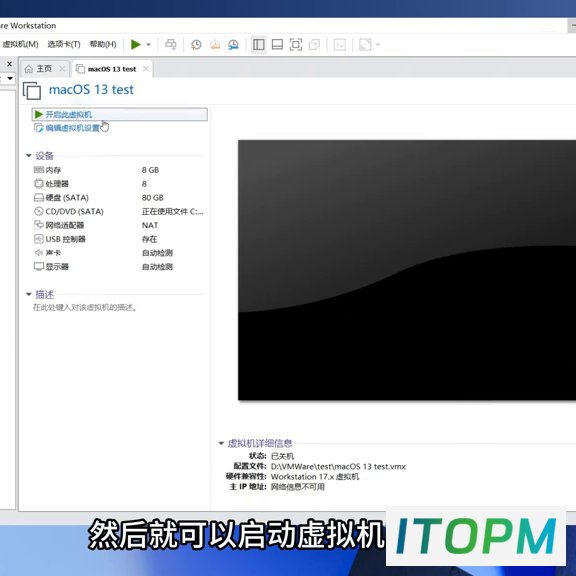Click the Workstation 17.x compatibility text
This screenshot has width=576, height=576.
315,477
